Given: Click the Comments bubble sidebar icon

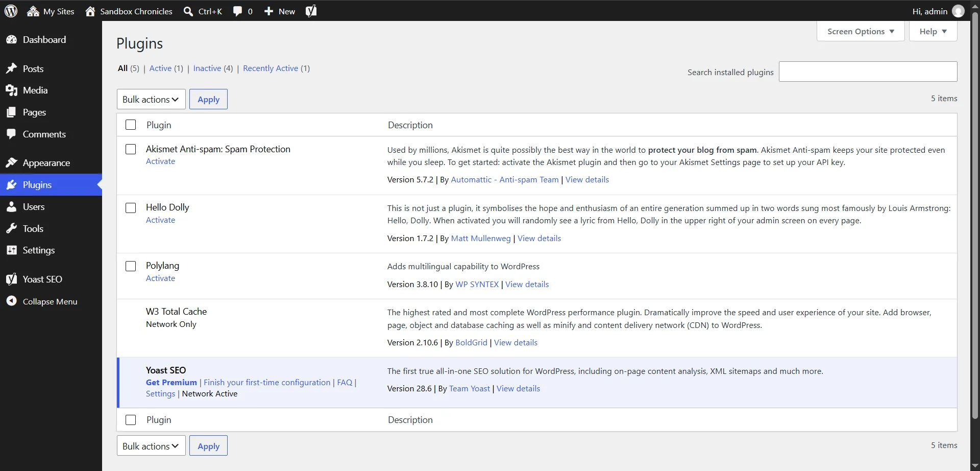Looking at the screenshot, I should tap(11, 134).
